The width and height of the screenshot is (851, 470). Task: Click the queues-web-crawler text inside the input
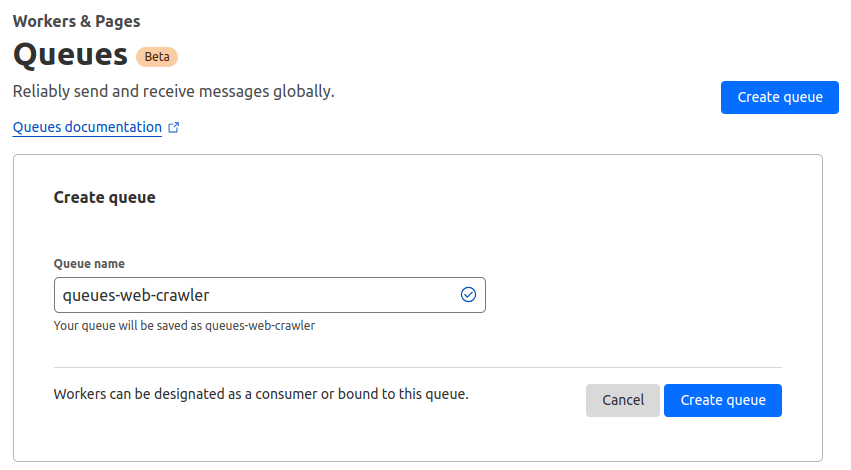[136, 295]
